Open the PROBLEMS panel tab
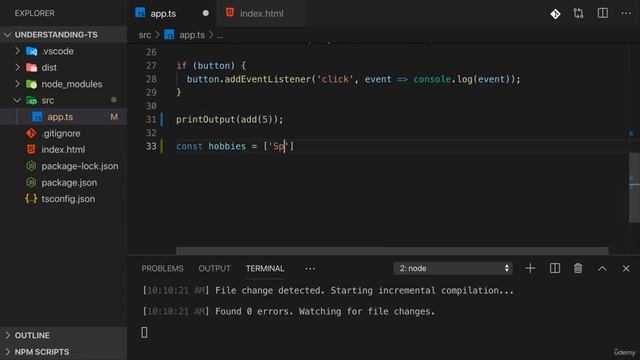This screenshot has width=640, height=360. [162, 269]
